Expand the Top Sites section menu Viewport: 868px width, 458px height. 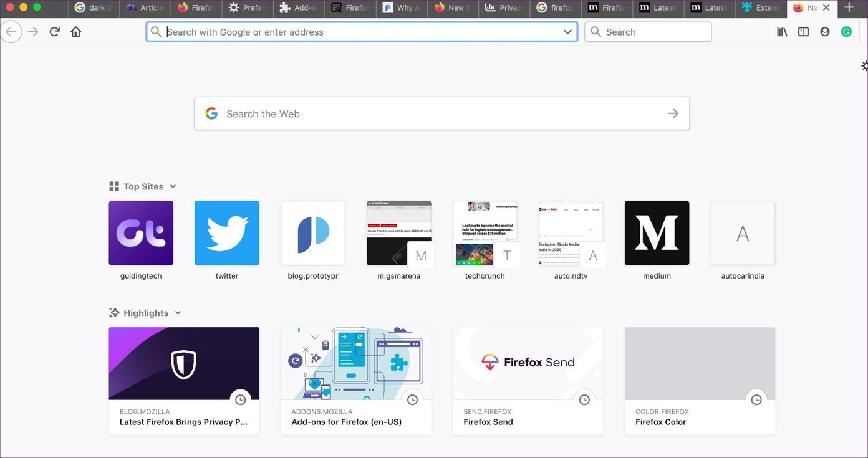[x=173, y=186]
